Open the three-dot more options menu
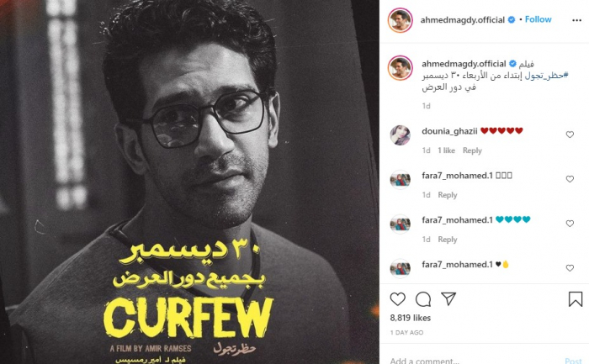This screenshot has width=589, height=364. [x=576, y=20]
